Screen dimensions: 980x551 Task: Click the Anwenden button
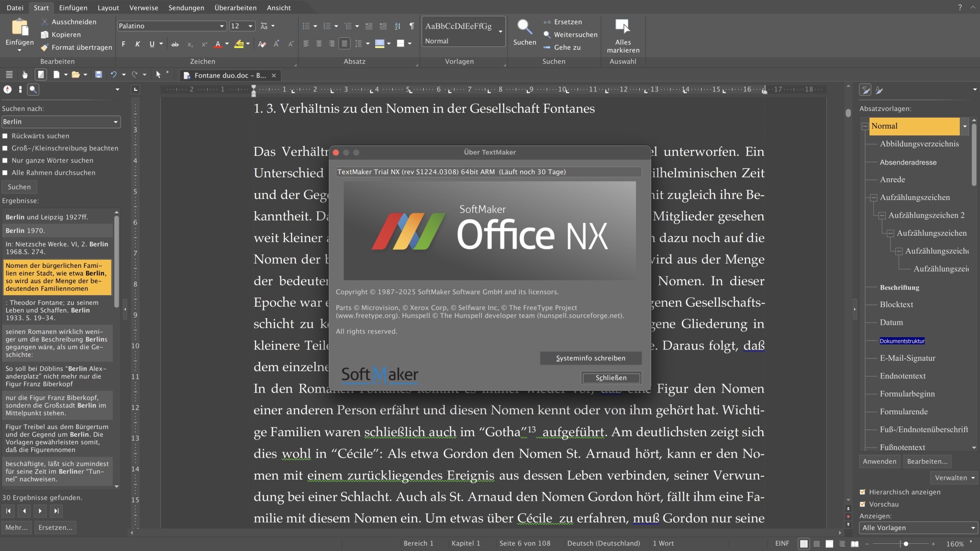click(x=880, y=462)
